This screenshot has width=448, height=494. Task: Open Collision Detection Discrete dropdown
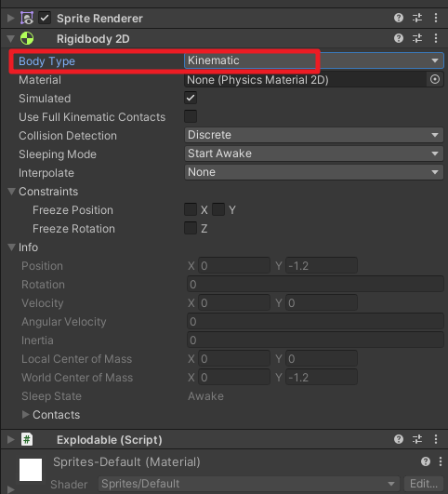point(314,135)
